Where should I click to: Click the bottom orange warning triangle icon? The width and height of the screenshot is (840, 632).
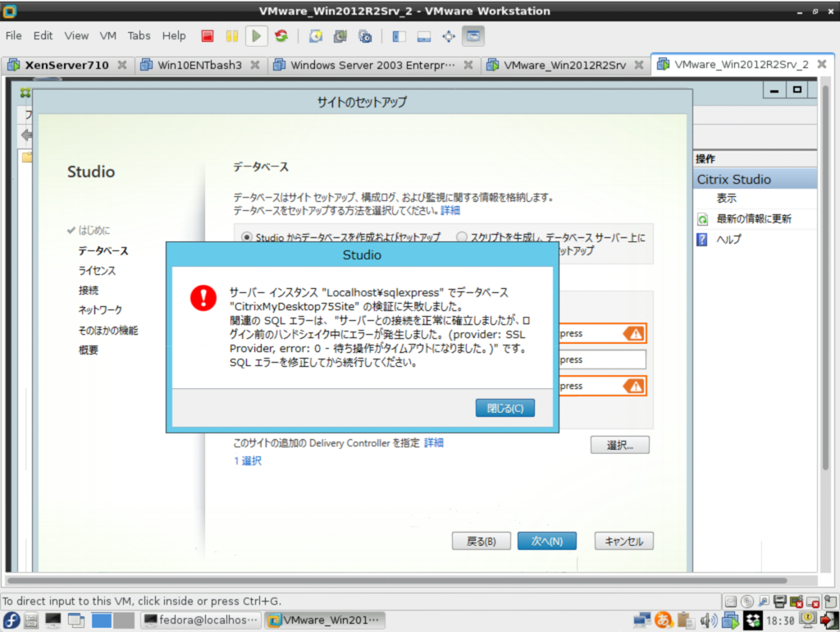[634, 387]
